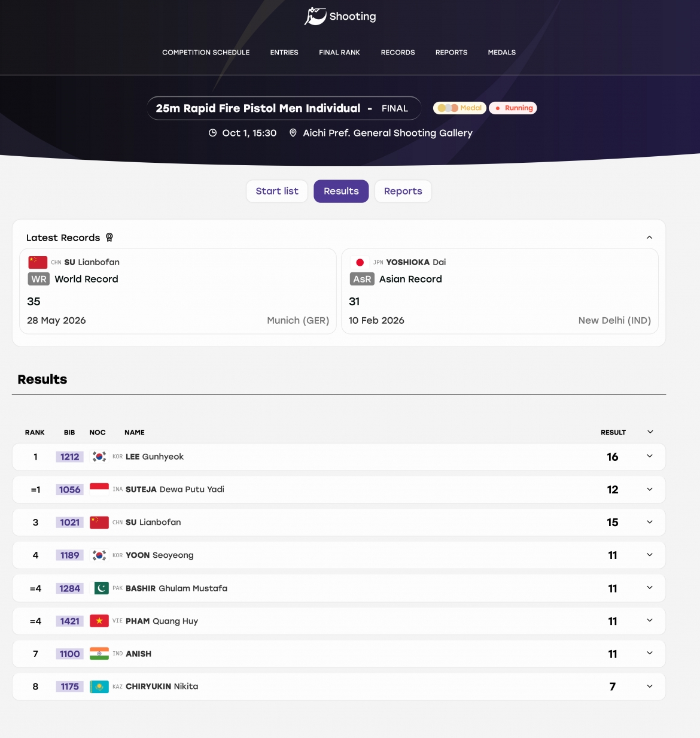Click the Running status badge

point(513,108)
